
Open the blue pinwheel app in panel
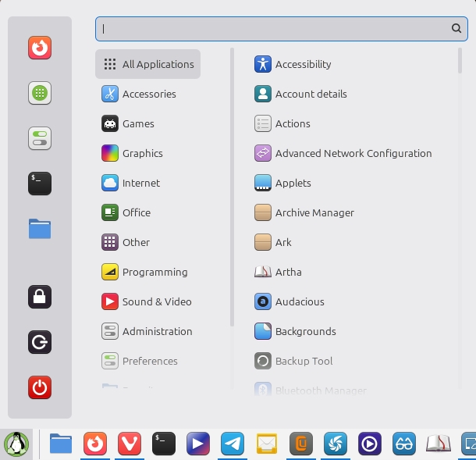point(335,444)
